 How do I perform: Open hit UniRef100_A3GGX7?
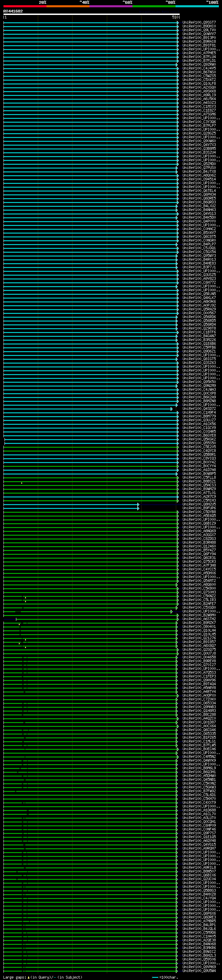199,535
